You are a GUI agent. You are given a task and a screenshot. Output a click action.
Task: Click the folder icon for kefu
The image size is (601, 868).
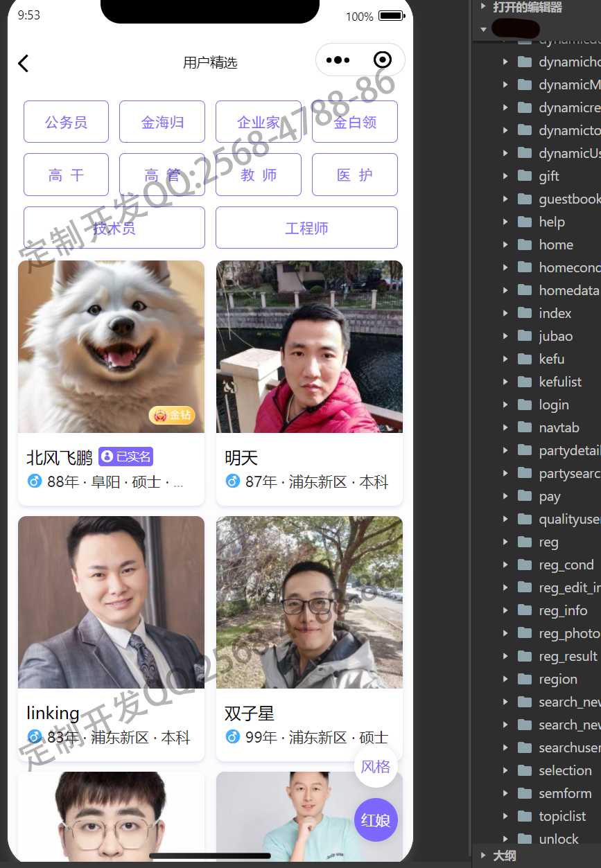[525, 359]
